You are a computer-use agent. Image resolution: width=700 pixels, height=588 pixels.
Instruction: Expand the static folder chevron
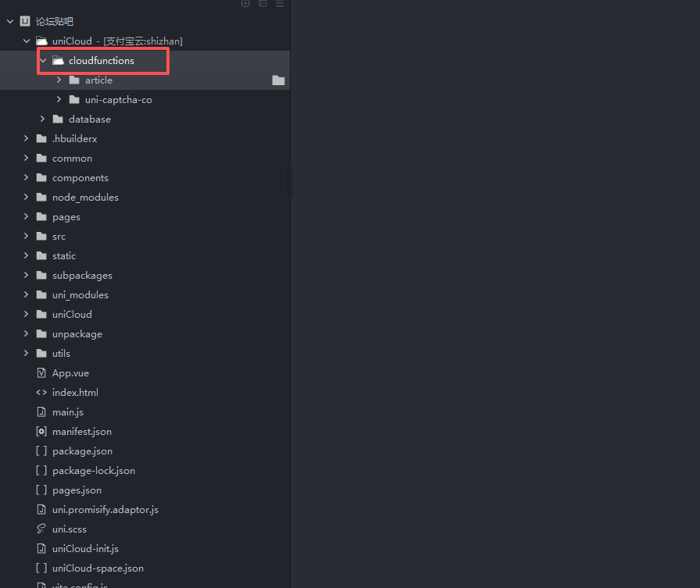pyautogui.click(x=26, y=255)
